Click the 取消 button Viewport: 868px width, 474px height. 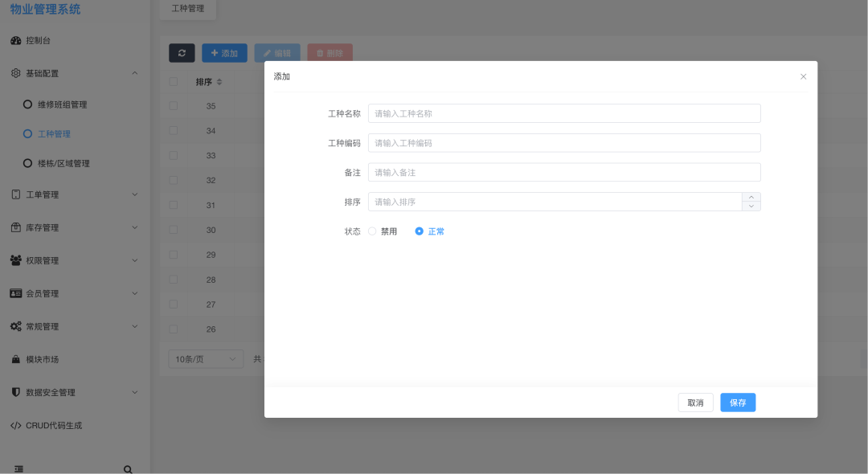[x=696, y=402]
